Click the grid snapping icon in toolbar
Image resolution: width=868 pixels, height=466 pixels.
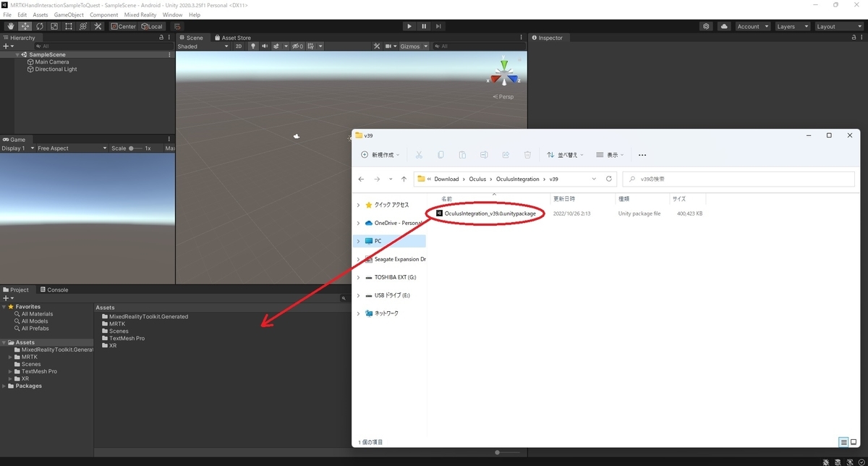pos(178,26)
